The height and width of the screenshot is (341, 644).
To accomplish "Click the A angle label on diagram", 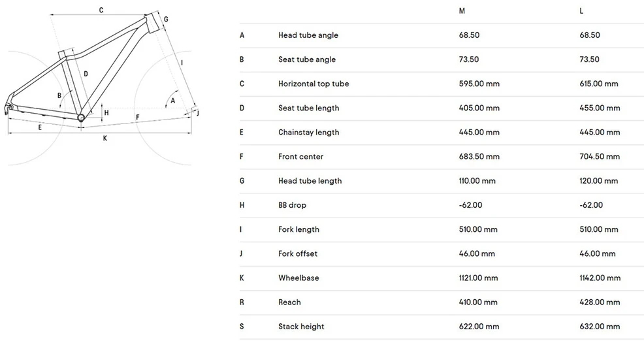I will point(173,101).
